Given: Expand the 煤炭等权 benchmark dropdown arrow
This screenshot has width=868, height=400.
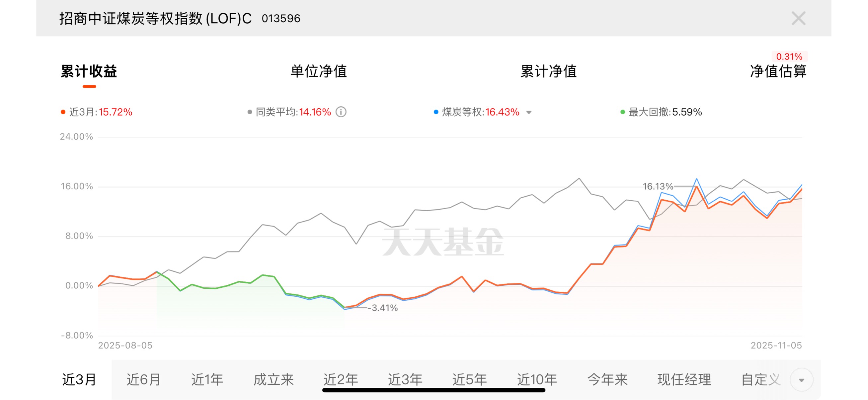Looking at the screenshot, I should [x=529, y=113].
